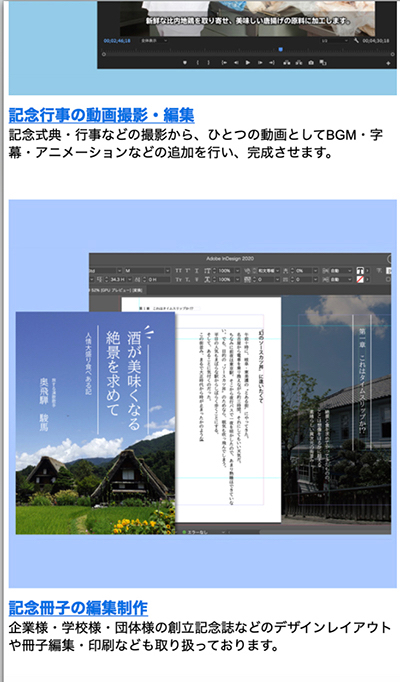The width and height of the screenshot is (400, 682).
Task: Click the エラーなし preflight status
Action: (200, 532)
